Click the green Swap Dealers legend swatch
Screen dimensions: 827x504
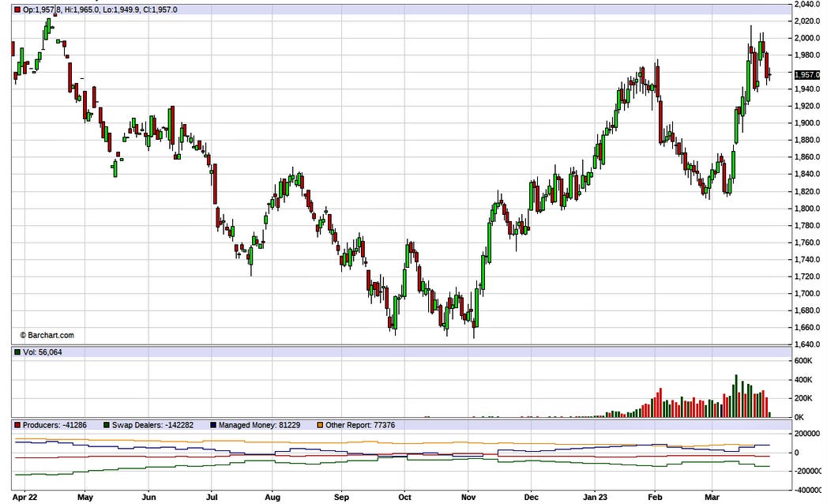107,425
